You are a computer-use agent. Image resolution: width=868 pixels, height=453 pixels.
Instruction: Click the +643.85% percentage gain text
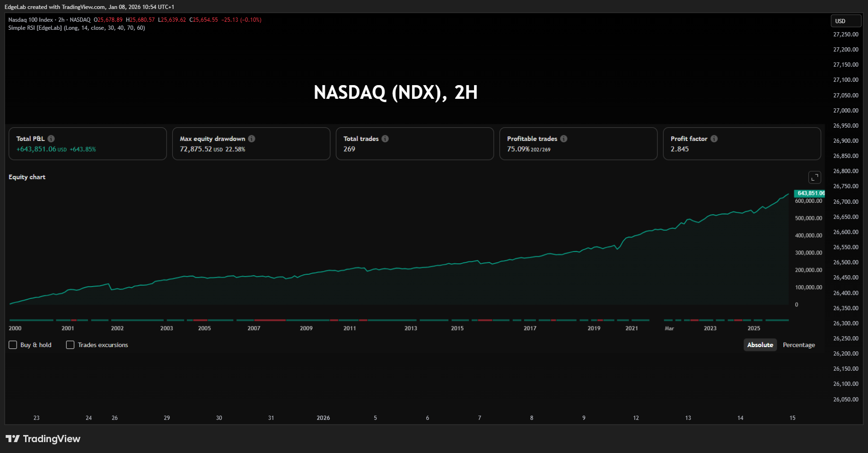(83, 149)
